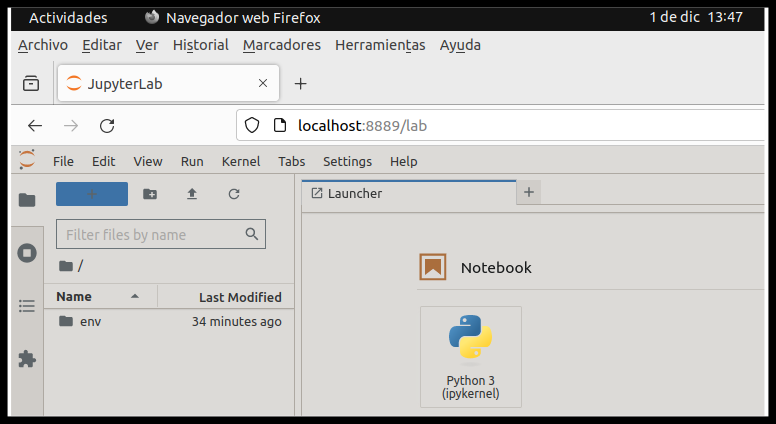
Task: Click Navegador web Firefox app menu
Action: [233, 18]
